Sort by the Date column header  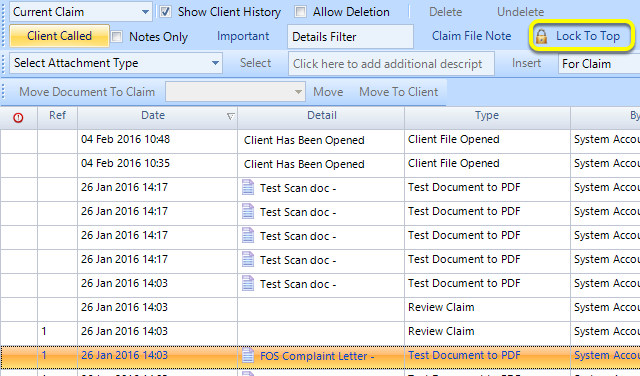click(158, 118)
